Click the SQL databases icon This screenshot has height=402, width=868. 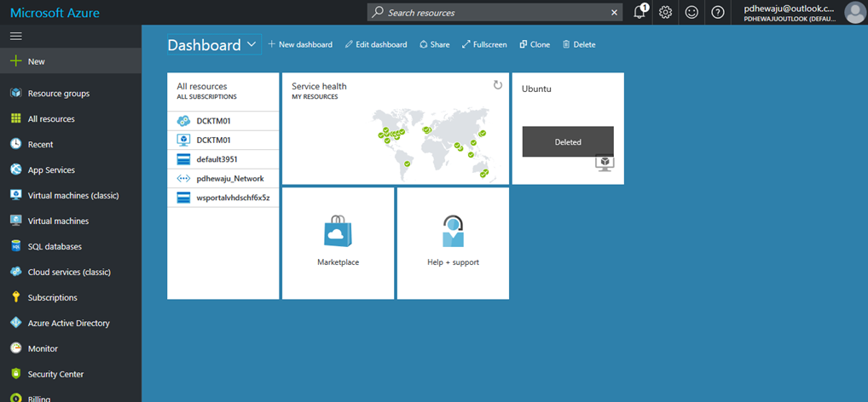coord(16,246)
